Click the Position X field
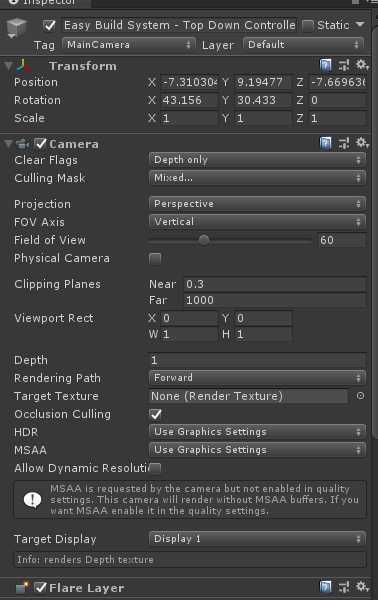The image size is (378, 600). point(189,82)
